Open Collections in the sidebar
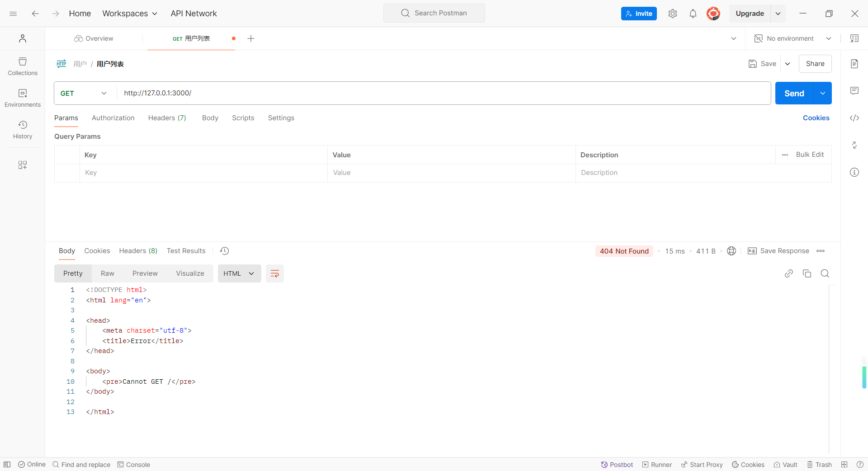 click(x=23, y=66)
